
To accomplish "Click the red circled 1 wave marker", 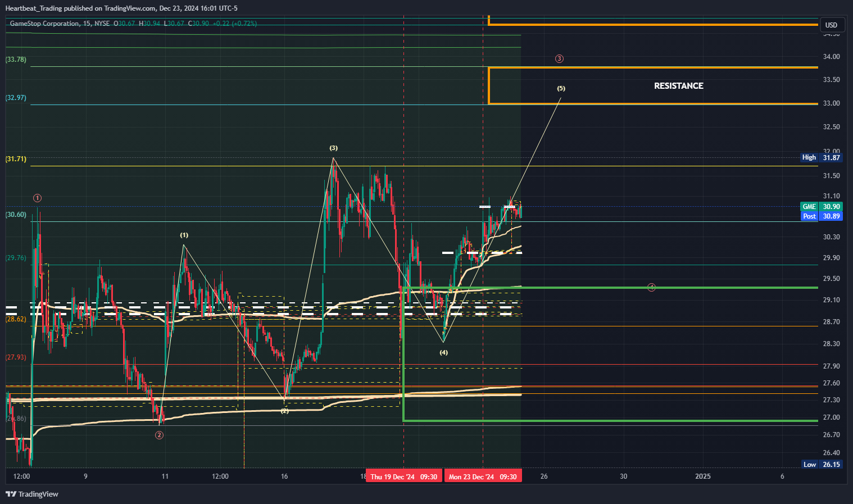I will pos(37,198).
